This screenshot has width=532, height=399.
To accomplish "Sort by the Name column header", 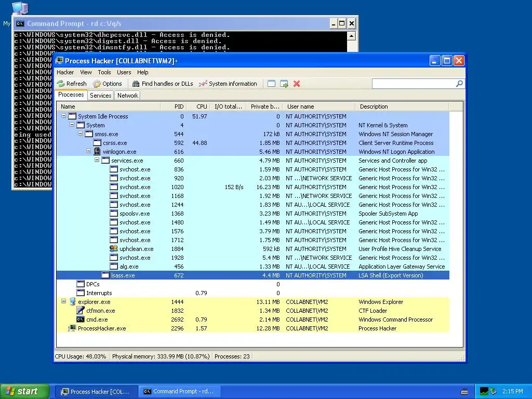I will pyautogui.click(x=108, y=107).
